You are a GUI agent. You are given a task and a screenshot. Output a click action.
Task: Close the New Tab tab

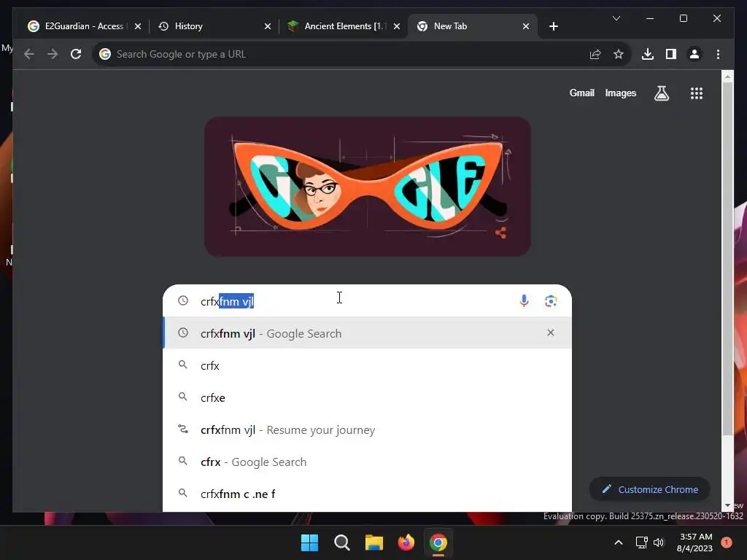click(x=526, y=27)
